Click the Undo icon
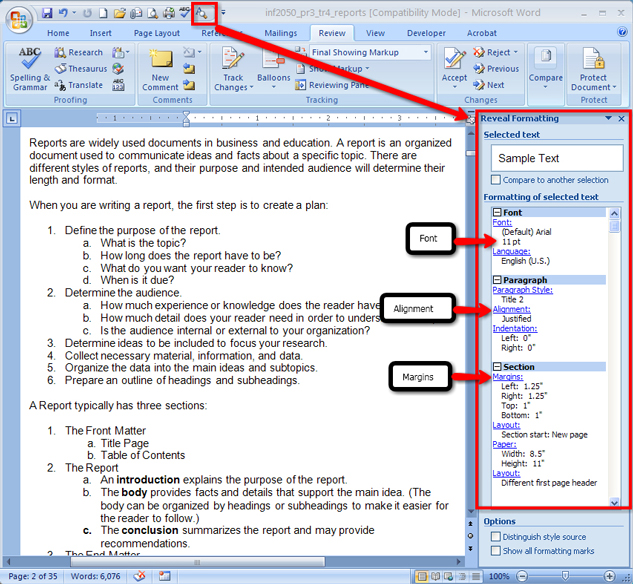 click(63, 13)
